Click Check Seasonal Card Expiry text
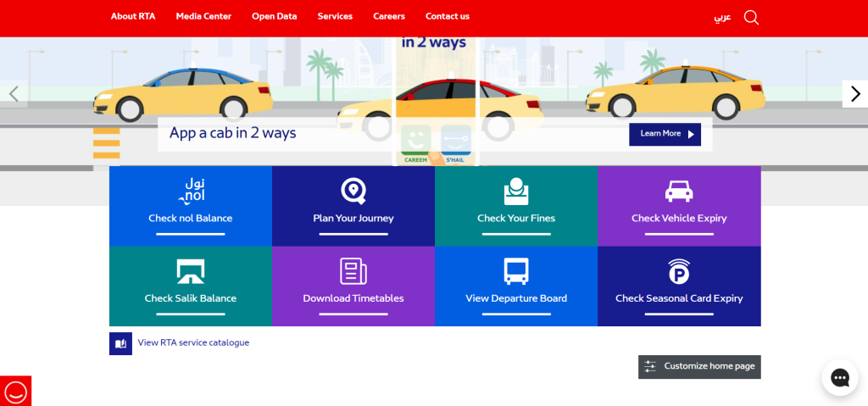 pyautogui.click(x=679, y=298)
